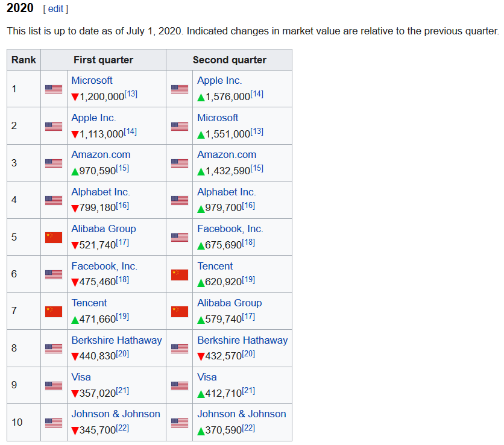Open the Alphabet Inc. link in First quarter
The height and width of the screenshot is (445, 504).
click(100, 192)
